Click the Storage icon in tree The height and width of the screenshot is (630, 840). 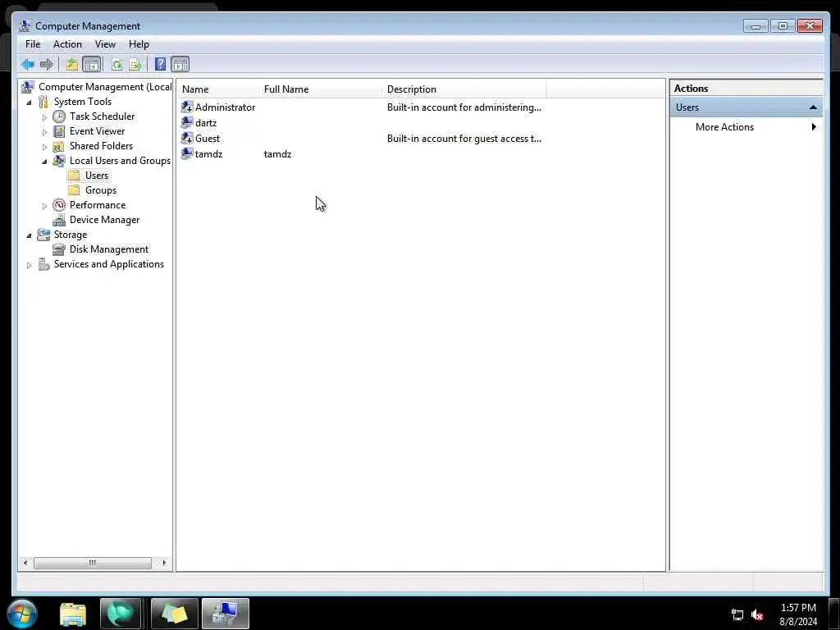[43, 235]
